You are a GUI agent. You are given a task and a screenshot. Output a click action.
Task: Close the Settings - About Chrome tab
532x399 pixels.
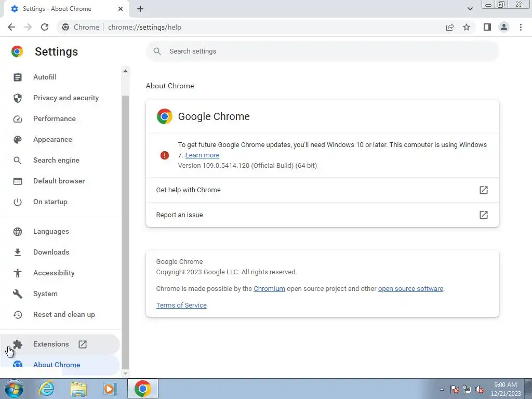tap(121, 9)
